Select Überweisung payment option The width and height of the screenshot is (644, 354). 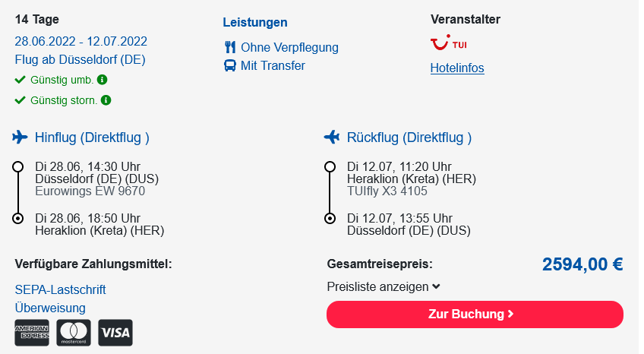pos(50,308)
